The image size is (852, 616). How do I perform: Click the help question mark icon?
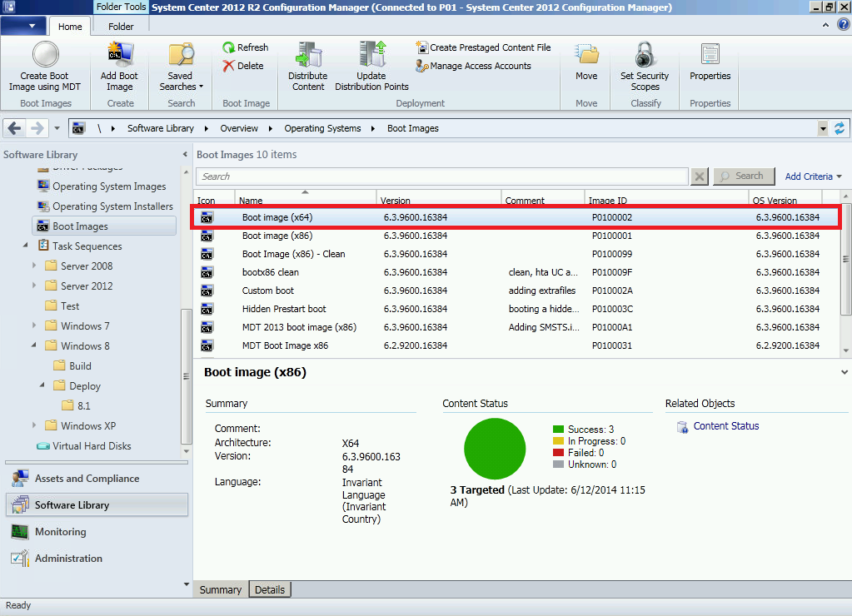(x=844, y=24)
